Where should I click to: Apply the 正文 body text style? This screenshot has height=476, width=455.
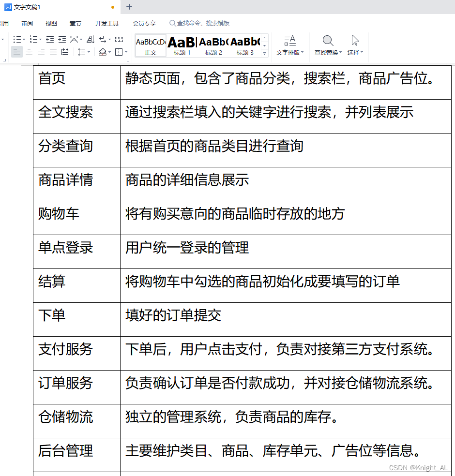coord(151,45)
